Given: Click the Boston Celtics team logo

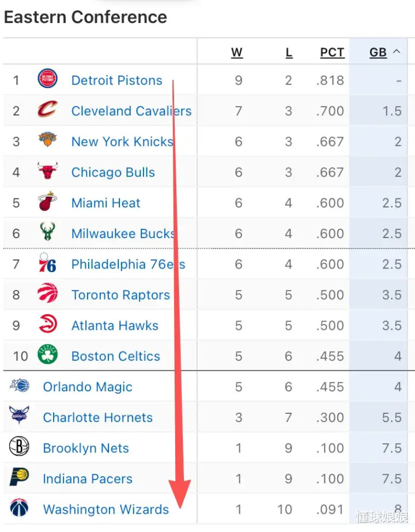Looking at the screenshot, I should click(48, 355).
